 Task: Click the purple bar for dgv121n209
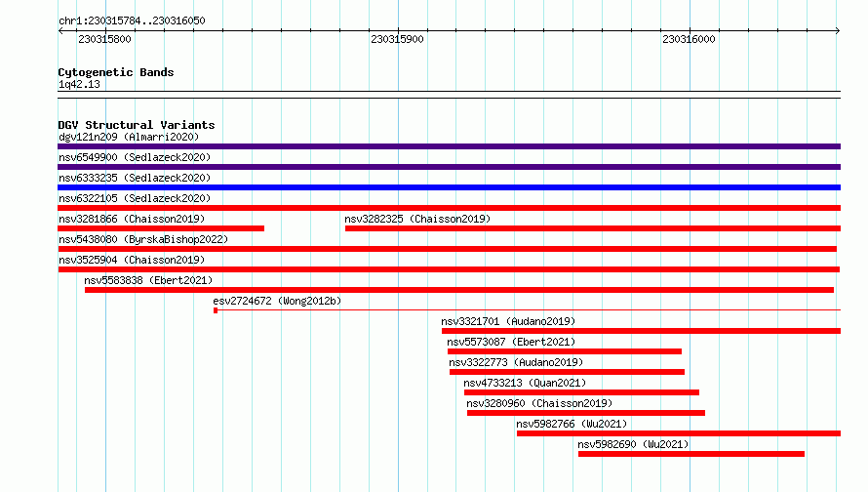[x=449, y=146]
